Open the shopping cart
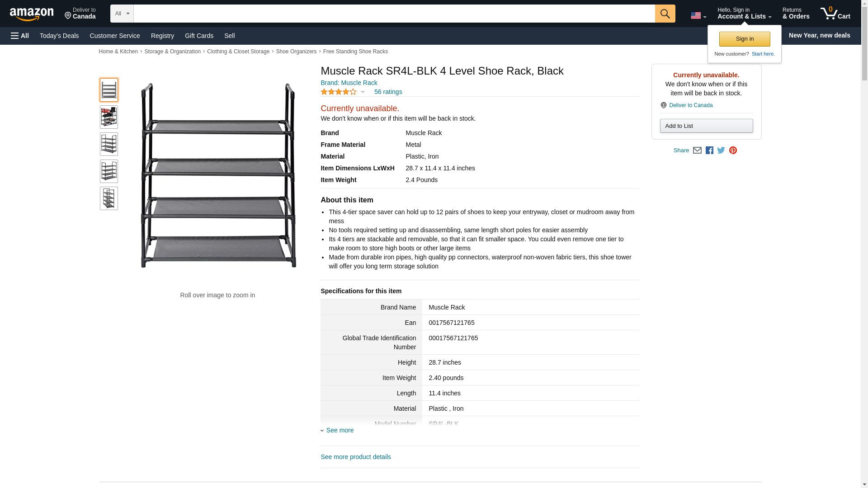This screenshot has height=488, width=868. 835,14
